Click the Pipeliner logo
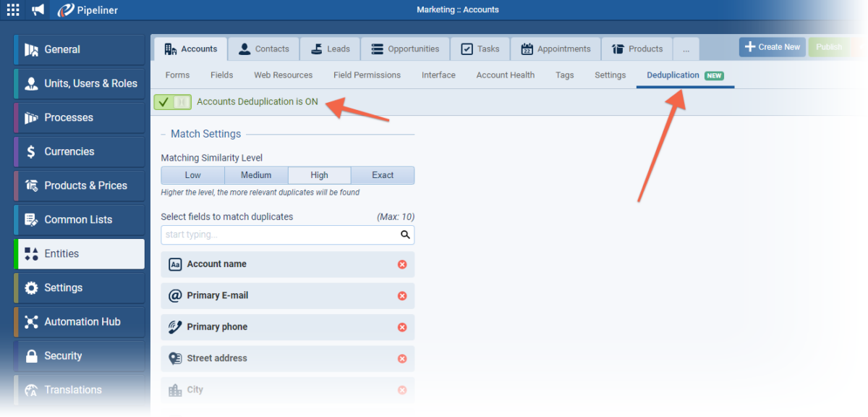This screenshot has height=417, width=868. [88, 10]
